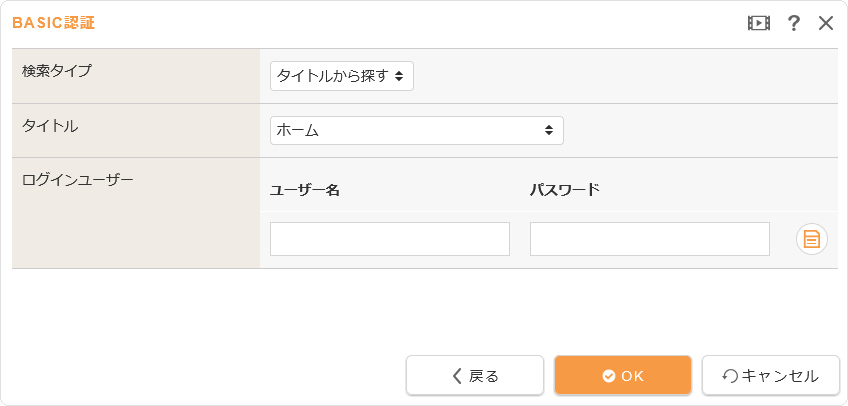Expand the ホーム title dropdown

pyautogui.click(x=416, y=131)
